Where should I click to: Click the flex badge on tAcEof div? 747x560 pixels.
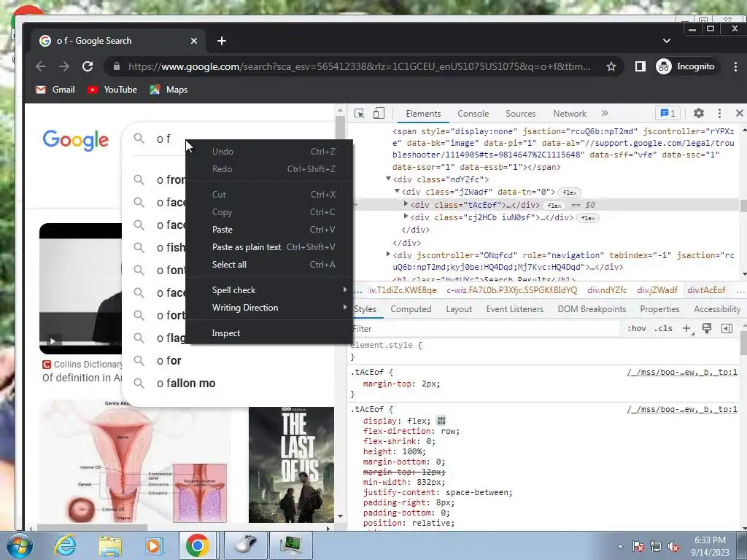point(554,206)
